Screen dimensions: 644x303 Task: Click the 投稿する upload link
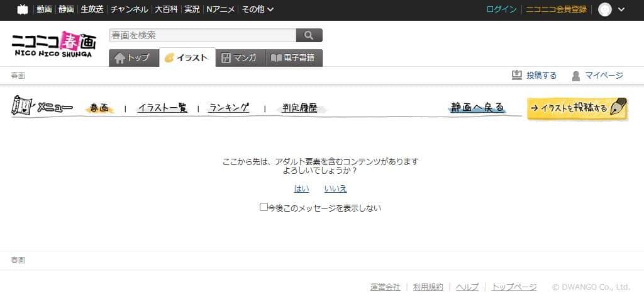coord(534,75)
